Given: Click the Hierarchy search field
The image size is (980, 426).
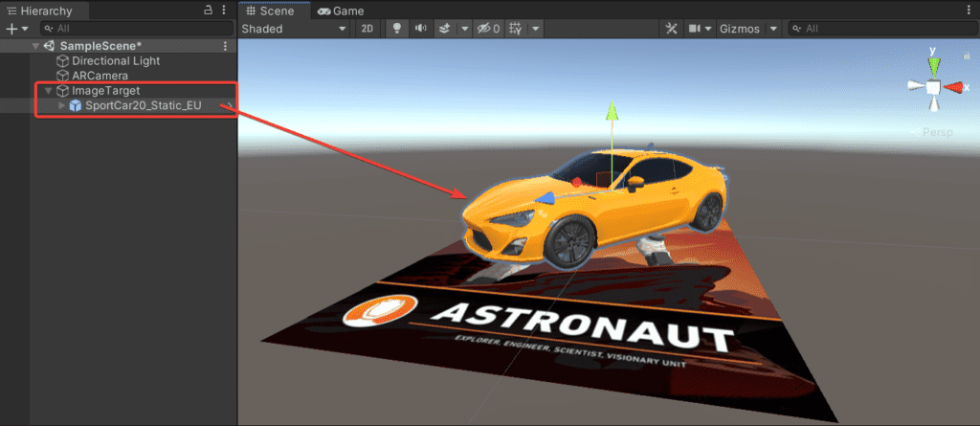Looking at the screenshot, I should pyautogui.click(x=137, y=28).
